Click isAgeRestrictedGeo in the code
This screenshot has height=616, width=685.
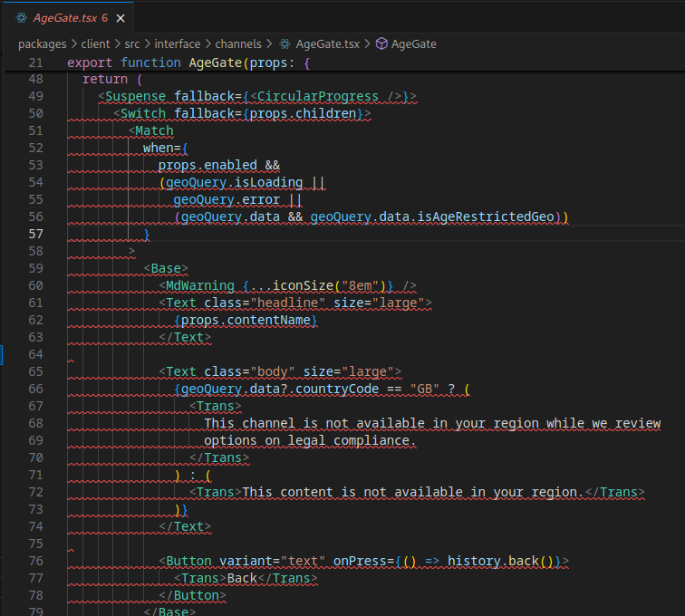coord(487,217)
